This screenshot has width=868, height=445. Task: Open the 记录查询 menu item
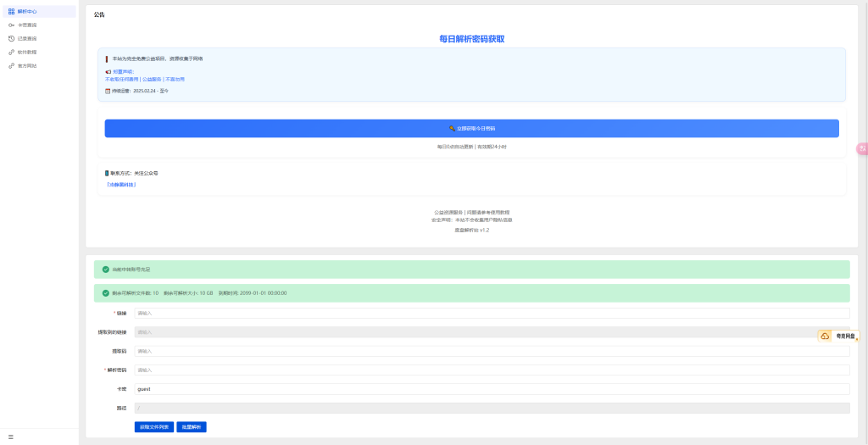pyautogui.click(x=27, y=39)
